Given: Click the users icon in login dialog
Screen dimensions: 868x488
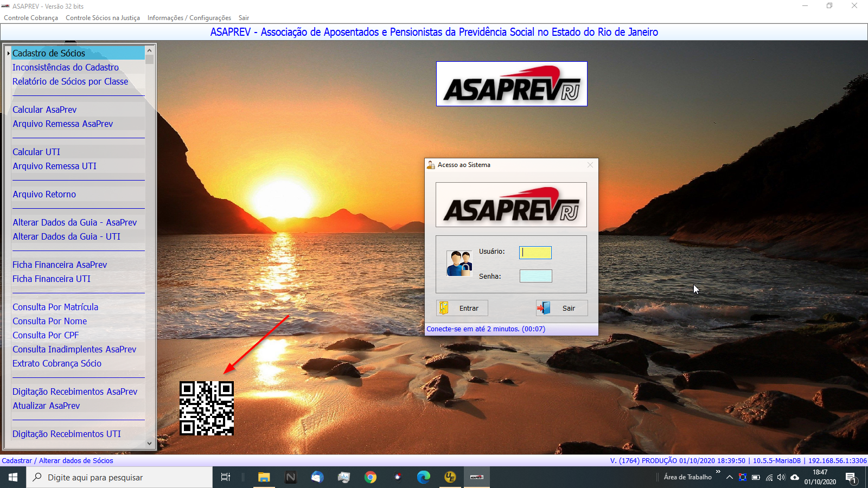Looking at the screenshot, I should tap(459, 264).
